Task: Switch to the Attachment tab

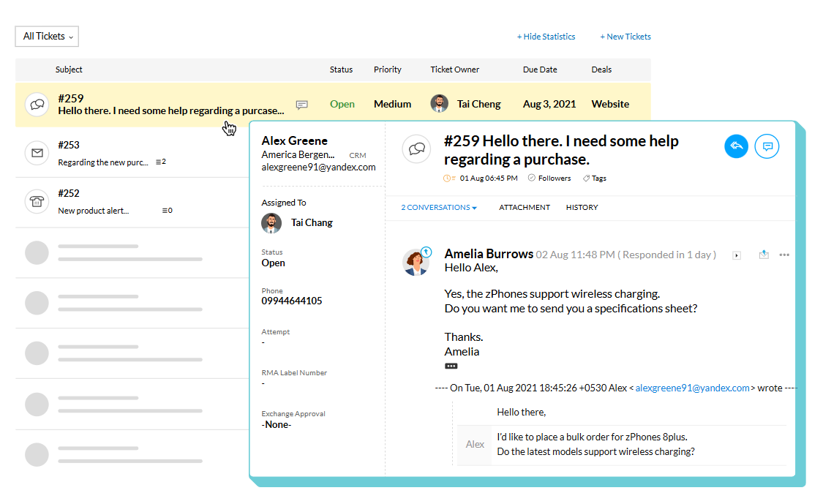Action: tap(524, 207)
